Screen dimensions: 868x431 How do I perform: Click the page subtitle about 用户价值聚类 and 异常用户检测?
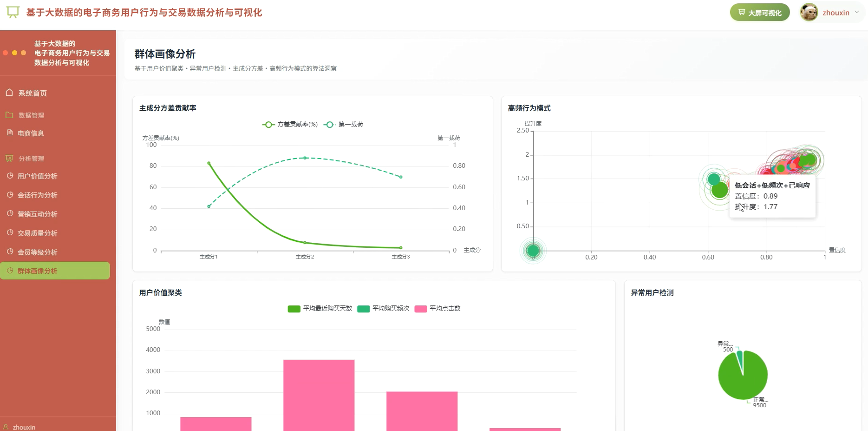coord(235,68)
